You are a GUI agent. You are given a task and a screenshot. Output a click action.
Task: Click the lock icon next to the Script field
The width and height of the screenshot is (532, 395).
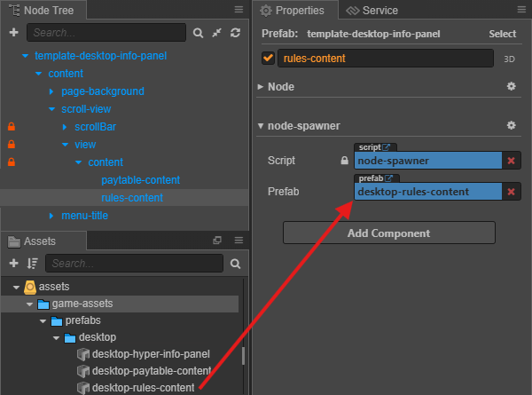344,161
